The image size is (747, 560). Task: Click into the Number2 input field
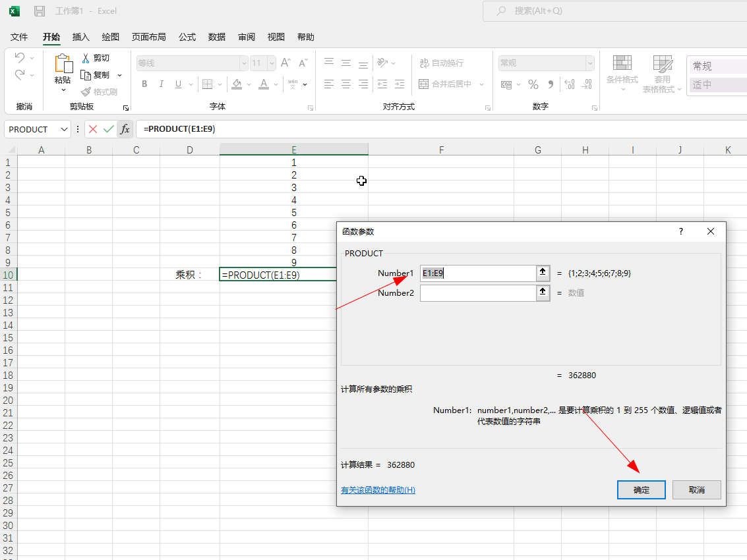(x=477, y=293)
